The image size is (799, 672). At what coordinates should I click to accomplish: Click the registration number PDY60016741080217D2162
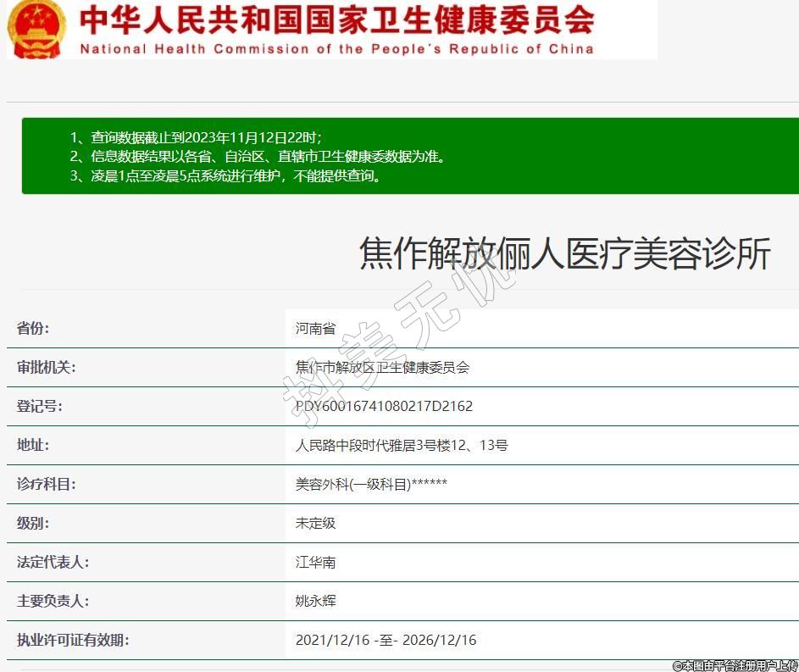click(384, 407)
